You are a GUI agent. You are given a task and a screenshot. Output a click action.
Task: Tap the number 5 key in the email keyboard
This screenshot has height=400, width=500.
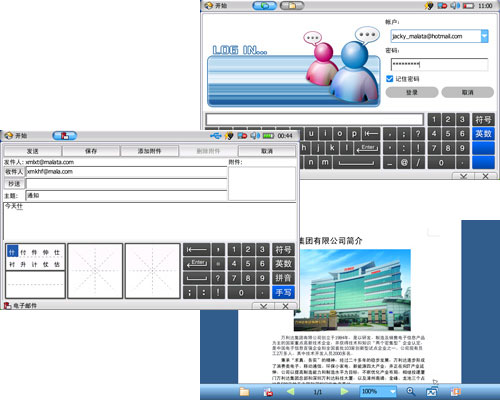(x=248, y=264)
